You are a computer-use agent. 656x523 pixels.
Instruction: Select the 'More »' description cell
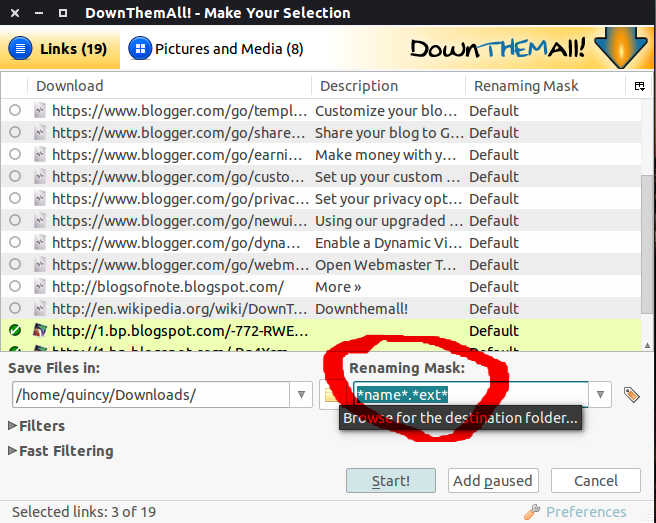tap(338, 287)
